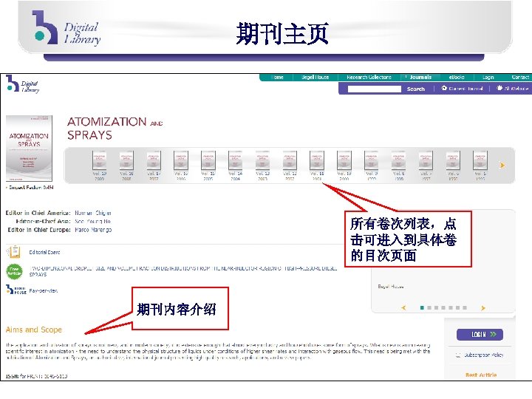Click the ISSN line
This screenshot has width=532, height=399.
coord(36,376)
